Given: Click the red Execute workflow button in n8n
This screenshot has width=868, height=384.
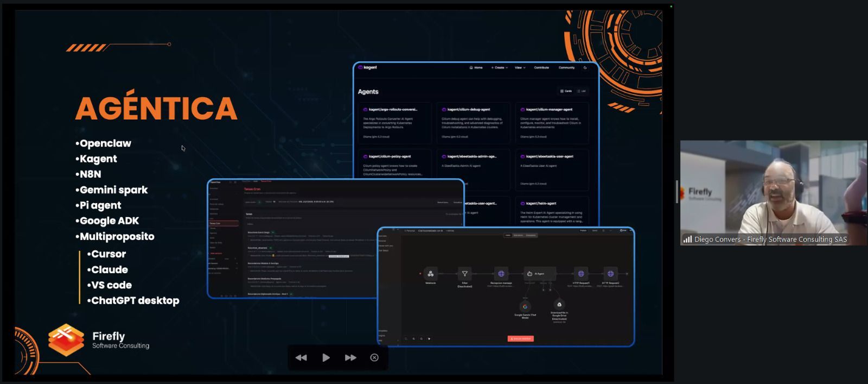Looking at the screenshot, I should (521, 338).
